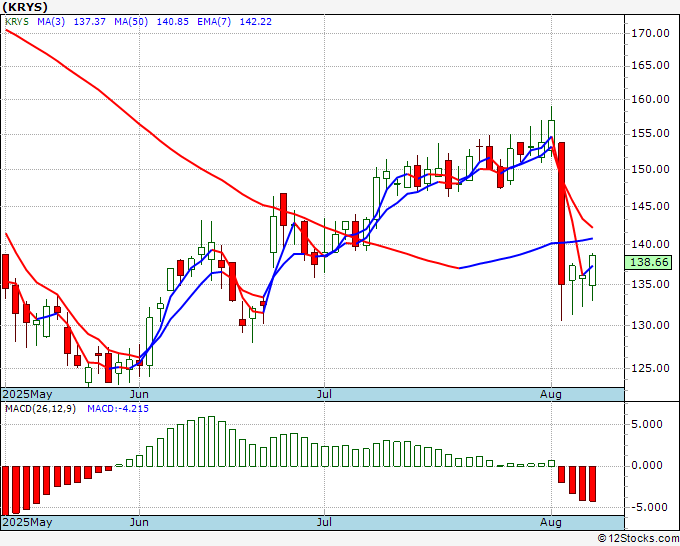The image size is (680, 546).
Task: Click the 160.00 price axis label
Action: pyautogui.click(x=650, y=99)
